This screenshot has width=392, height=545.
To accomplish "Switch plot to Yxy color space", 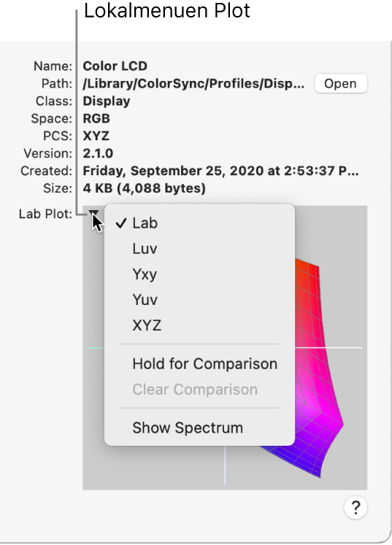I will 199,274.
